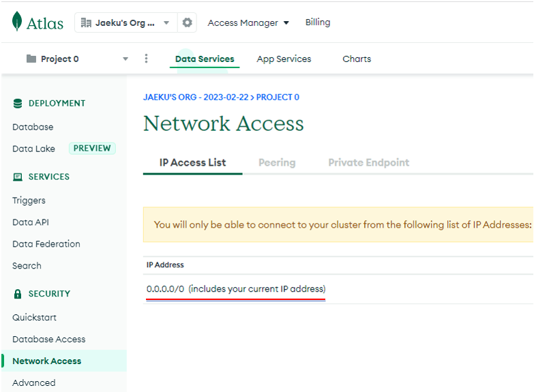Open the Private Endpoint tab
The image size is (534, 392).
(368, 162)
